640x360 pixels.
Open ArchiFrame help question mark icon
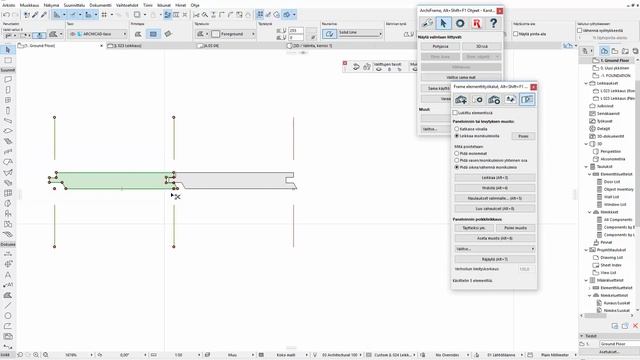tap(493, 23)
